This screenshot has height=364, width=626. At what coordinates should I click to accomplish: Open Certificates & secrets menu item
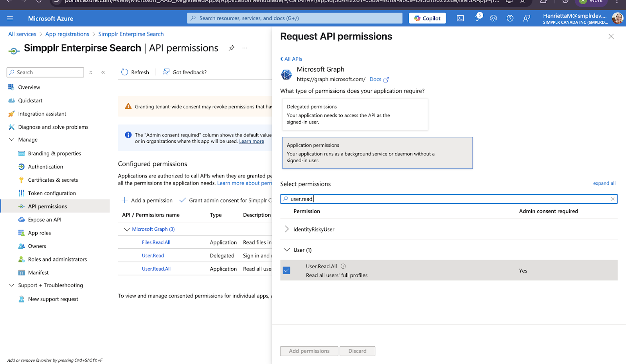coord(53,180)
